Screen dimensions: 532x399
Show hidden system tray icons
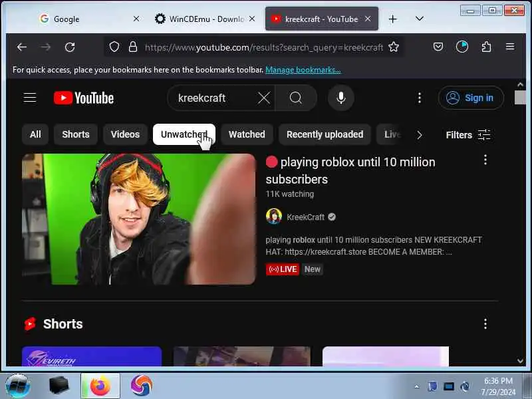tap(417, 386)
